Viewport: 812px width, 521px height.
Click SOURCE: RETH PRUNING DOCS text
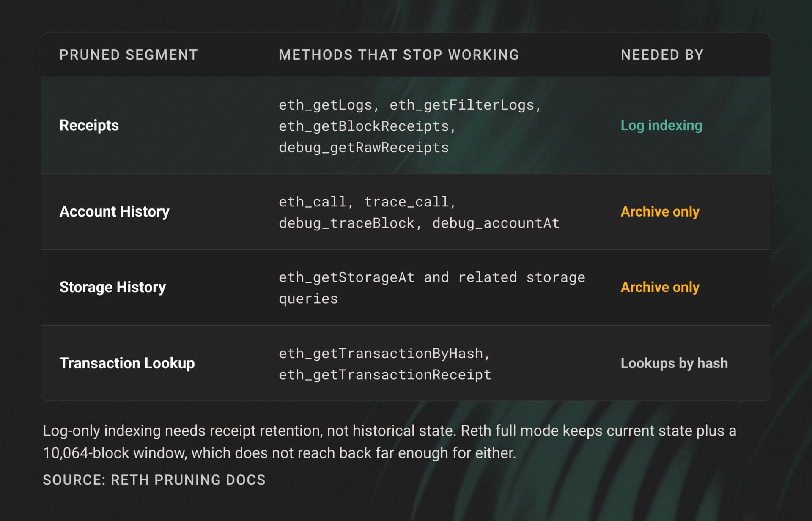(154, 480)
